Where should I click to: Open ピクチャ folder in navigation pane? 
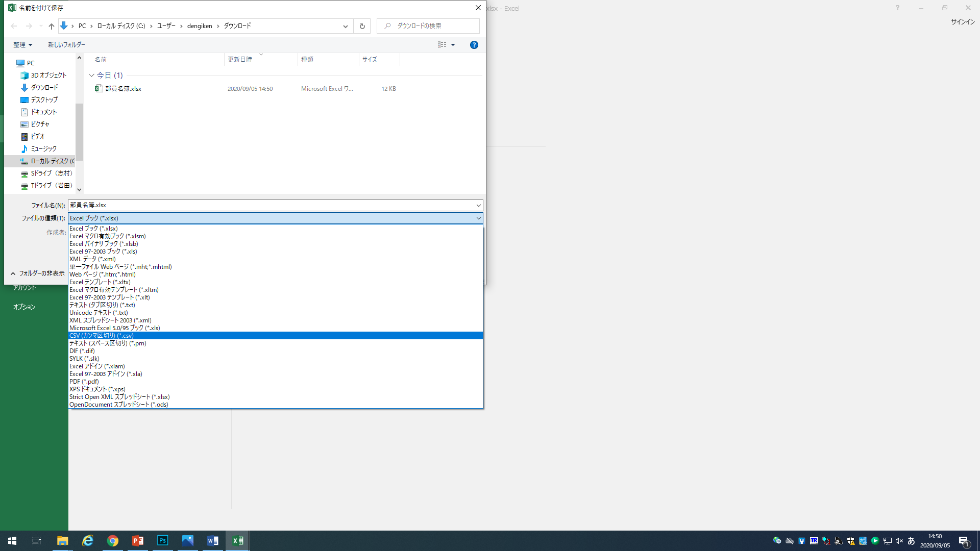(35, 124)
